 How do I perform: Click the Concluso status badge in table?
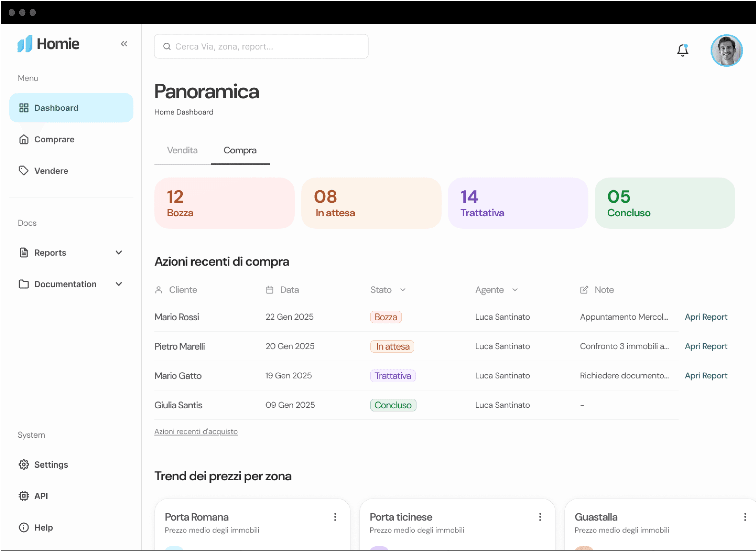[393, 405]
